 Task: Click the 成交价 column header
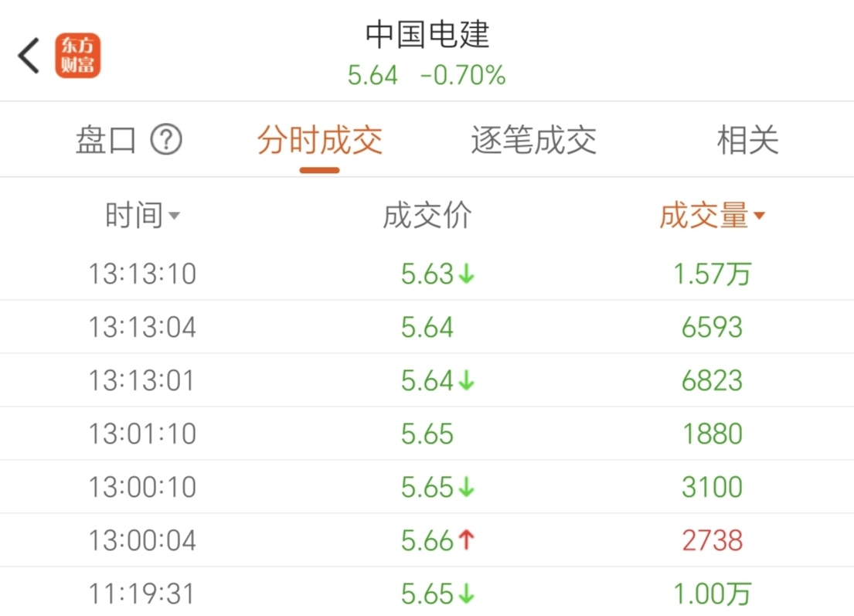[427, 216]
